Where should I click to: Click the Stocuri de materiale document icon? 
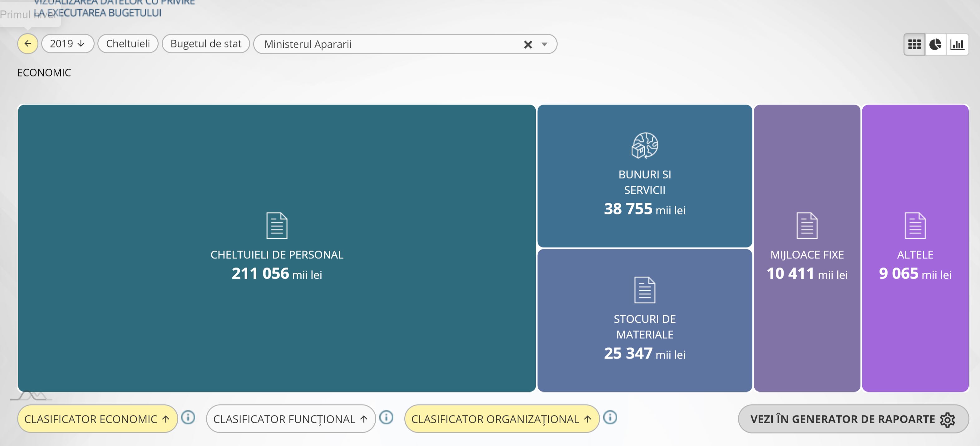click(x=644, y=290)
